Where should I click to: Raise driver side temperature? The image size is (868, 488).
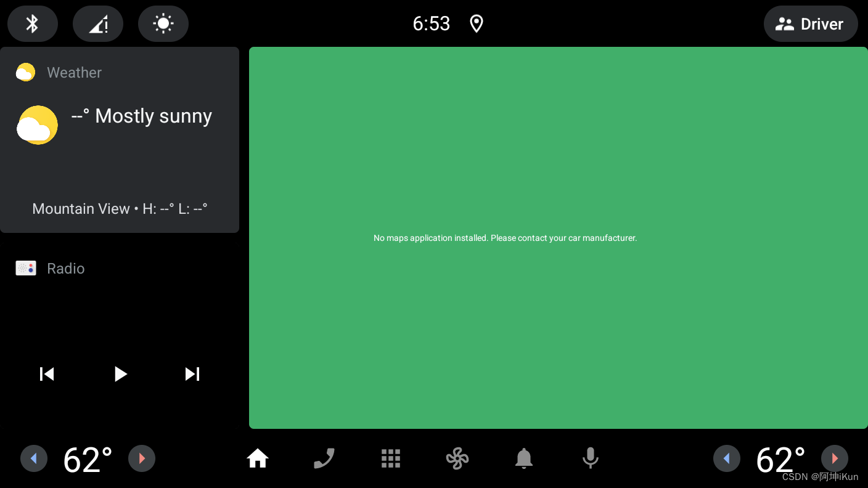point(142,458)
